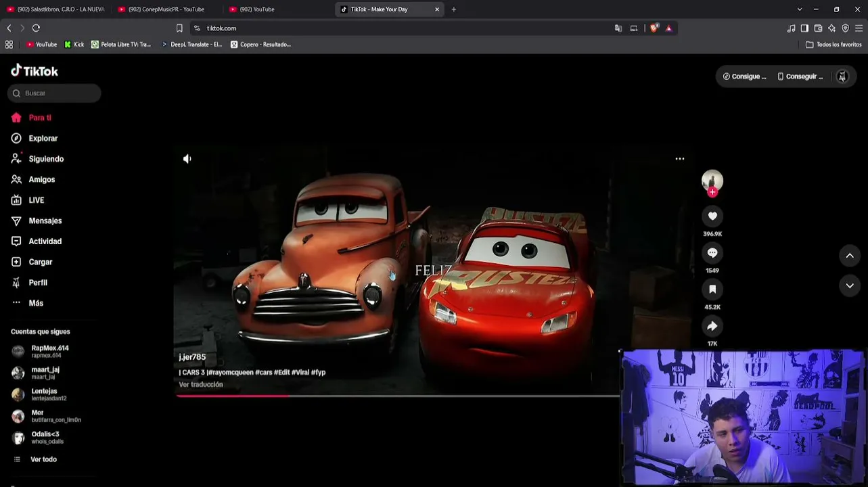The image size is (868, 487).
Task: Save the video with the bookmark icon
Action: pyautogui.click(x=712, y=289)
